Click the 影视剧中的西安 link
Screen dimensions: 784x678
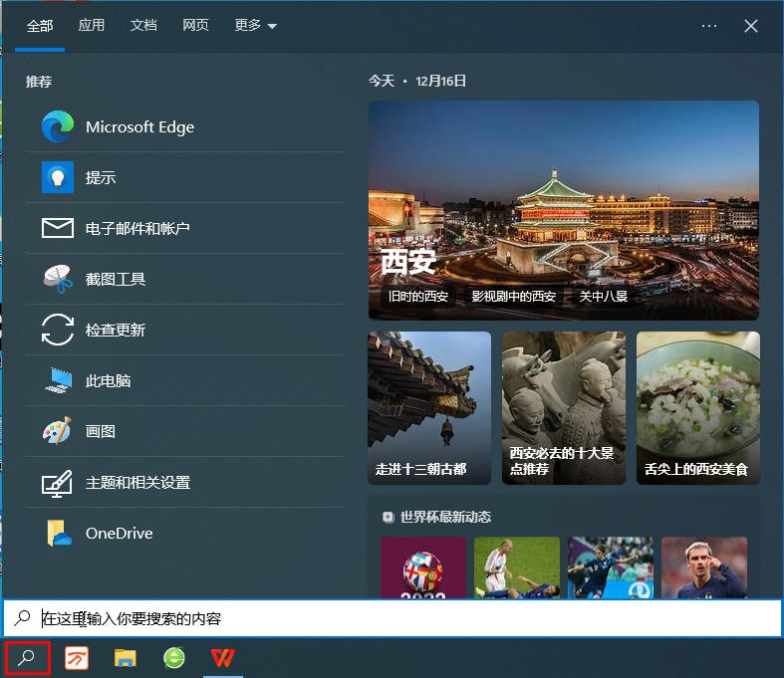[513, 297]
